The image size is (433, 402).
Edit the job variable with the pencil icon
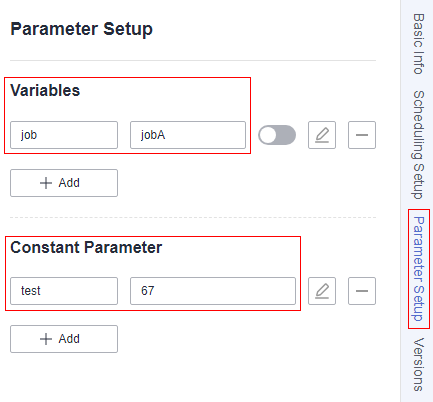(x=322, y=135)
